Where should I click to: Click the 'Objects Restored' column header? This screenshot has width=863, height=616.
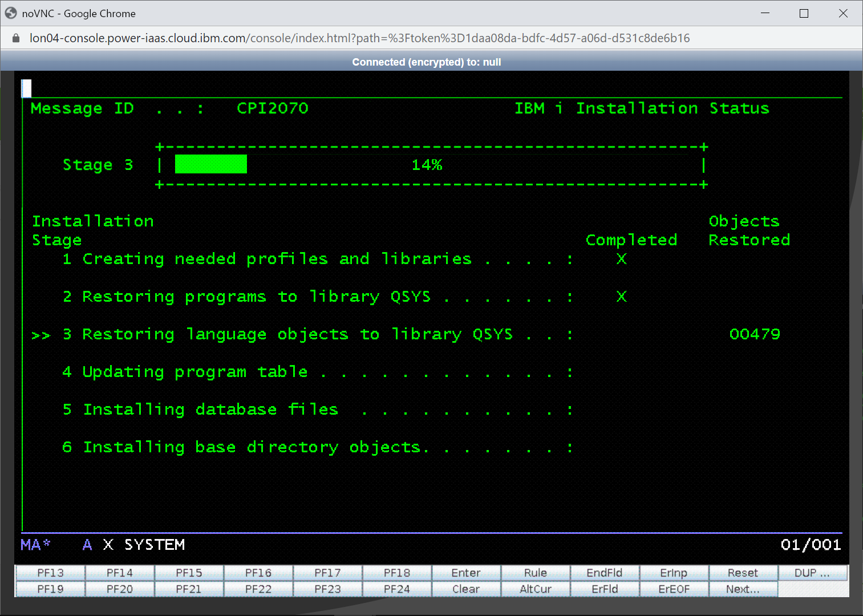coord(749,230)
